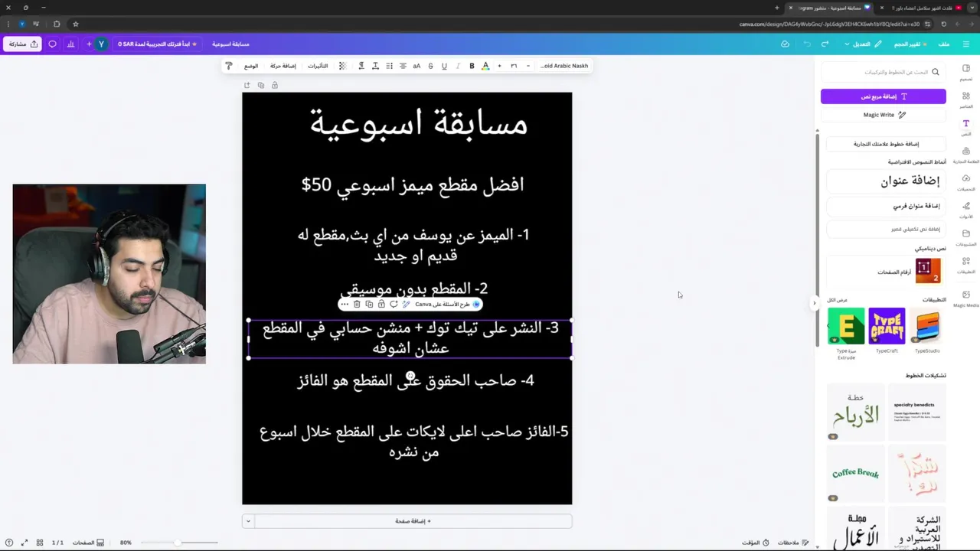This screenshot has width=980, height=551.
Task: Click the duplicate page icon above canvas
Action: coord(261,85)
